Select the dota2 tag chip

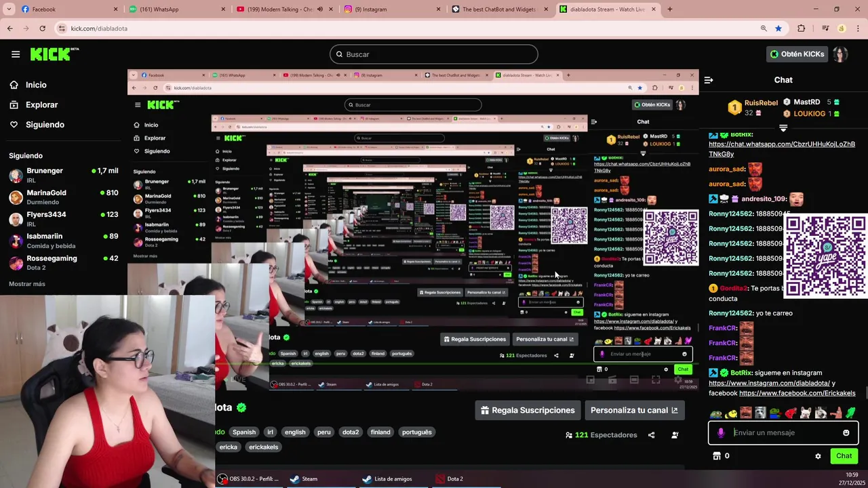click(351, 432)
